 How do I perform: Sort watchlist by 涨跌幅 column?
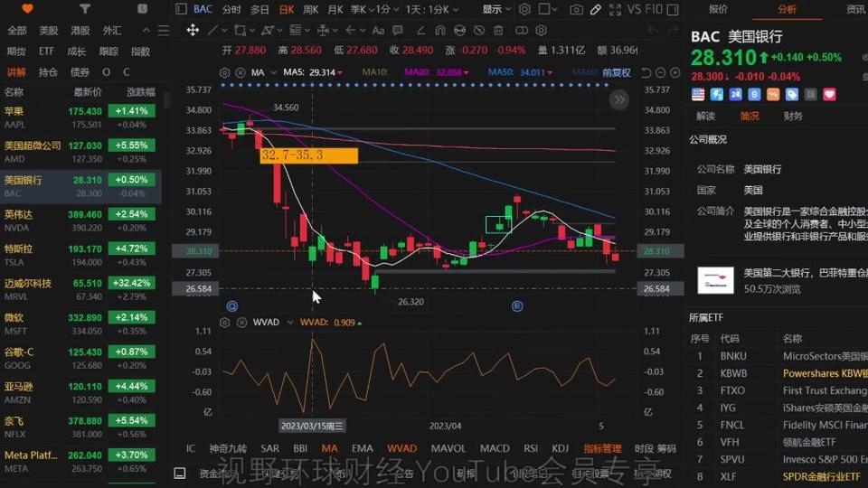141,92
